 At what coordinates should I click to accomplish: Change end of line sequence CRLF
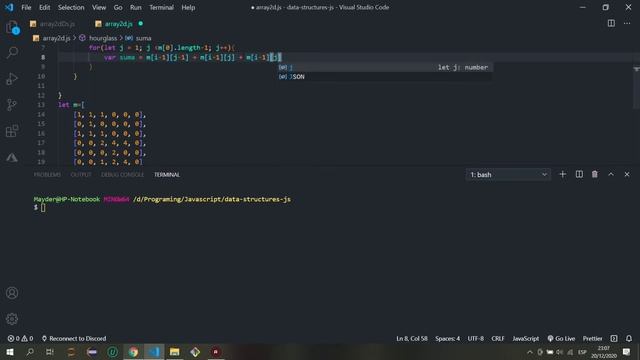[x=498, y=338]
